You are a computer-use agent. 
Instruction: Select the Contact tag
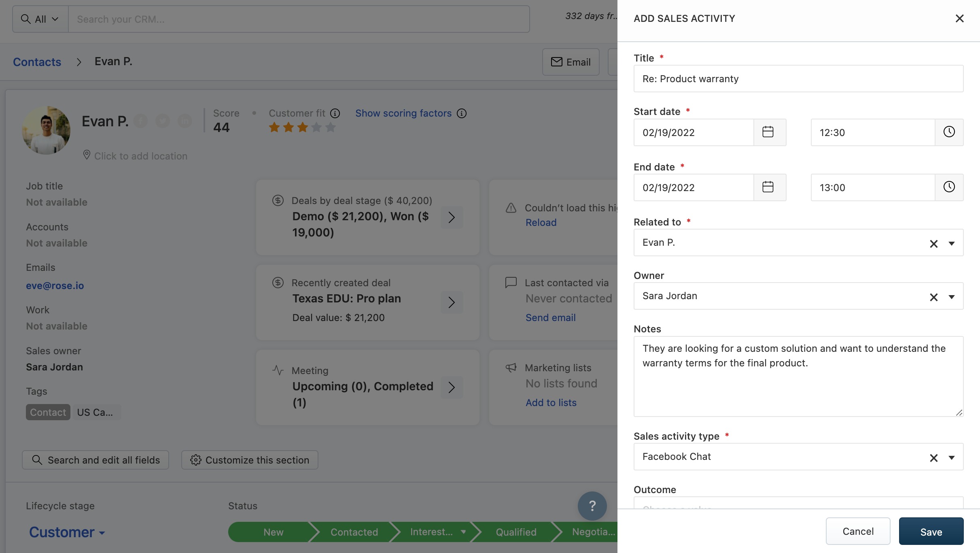[48, 412]
